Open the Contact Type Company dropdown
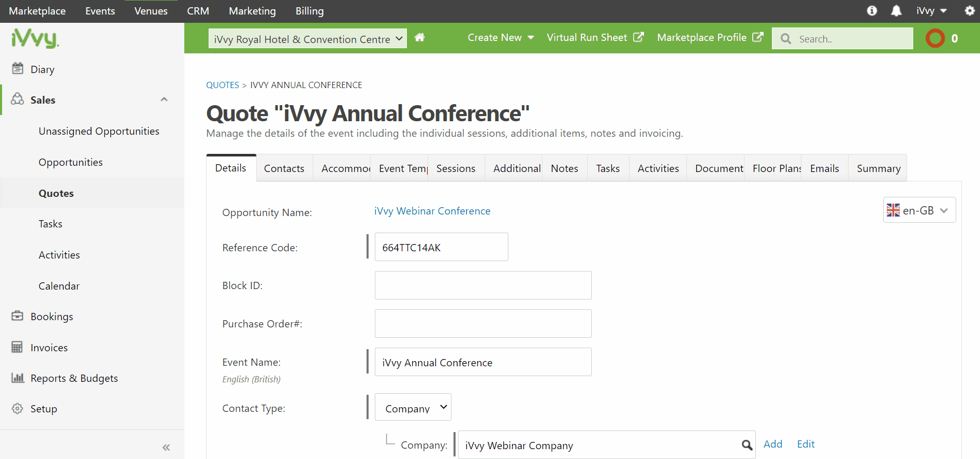 point(413,408)
